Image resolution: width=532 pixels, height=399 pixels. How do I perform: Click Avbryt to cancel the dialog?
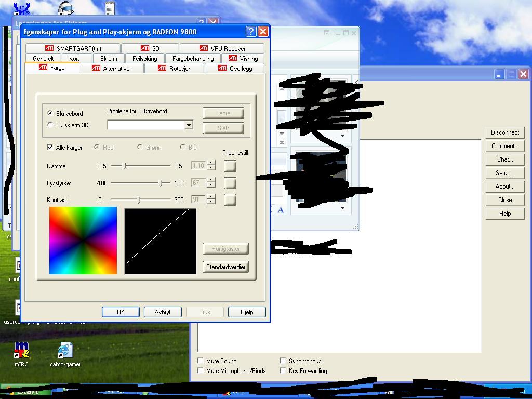click(163, 312)
